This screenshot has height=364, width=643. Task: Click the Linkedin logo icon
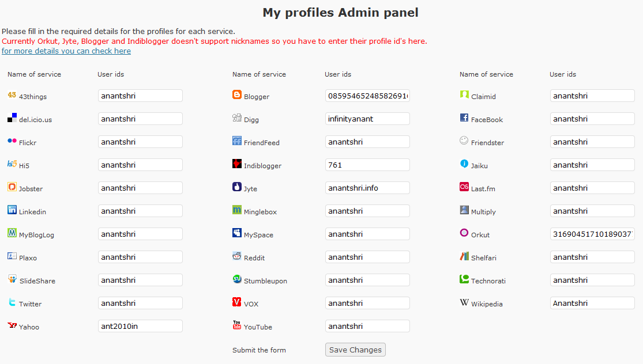12,210
